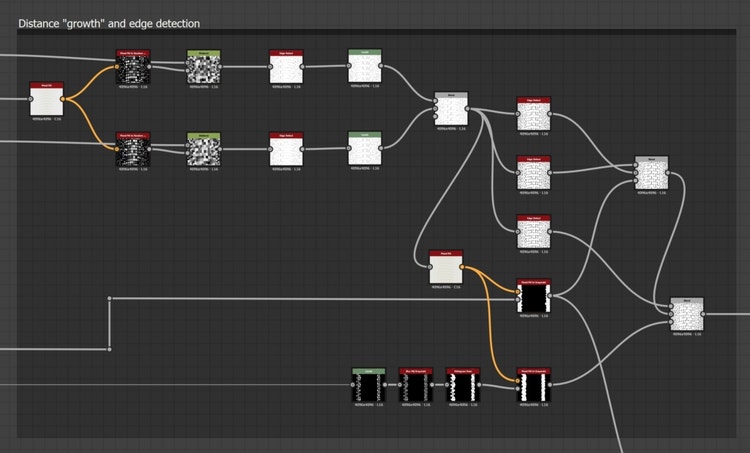Click output port of lower chain Levels node
The width and height of the screenshot is (750, 453).
(x=381, y=148)
